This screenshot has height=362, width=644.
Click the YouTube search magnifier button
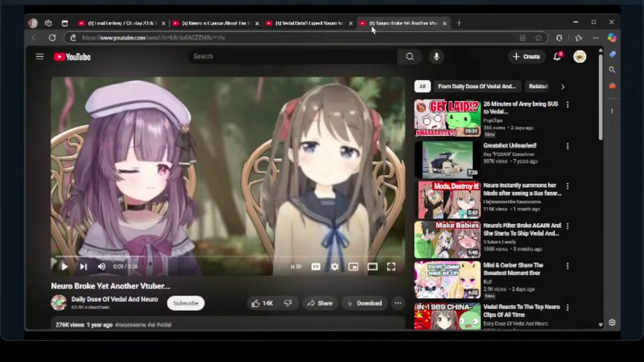410,57
